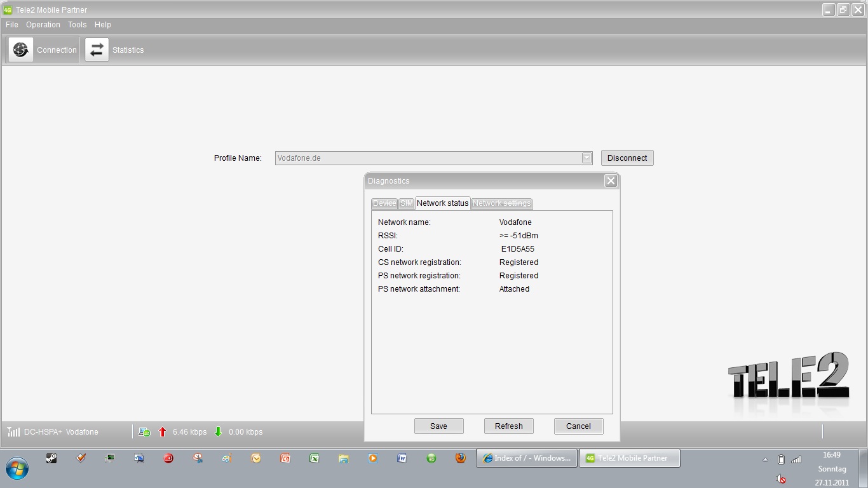Image resolution: width=868 pixels, height=488 pixels.
Task: Show hidden system tray icons
Action: click(x=765, y=459)
